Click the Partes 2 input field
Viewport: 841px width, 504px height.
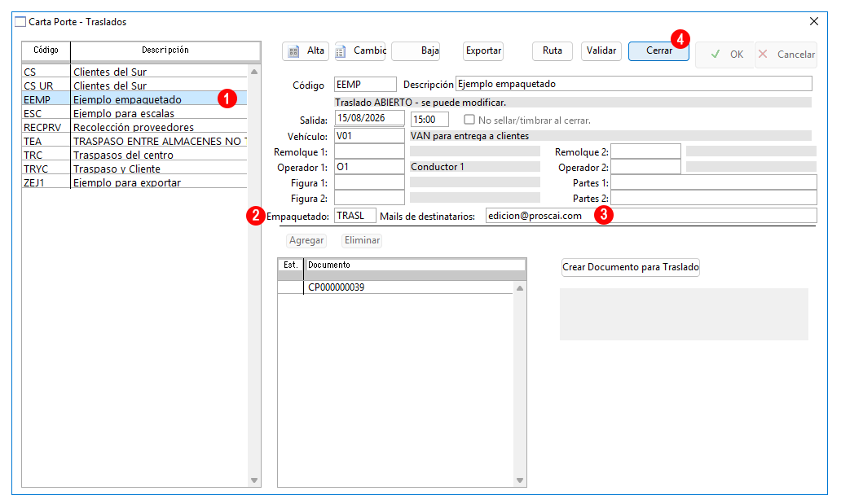click(714, 198)
